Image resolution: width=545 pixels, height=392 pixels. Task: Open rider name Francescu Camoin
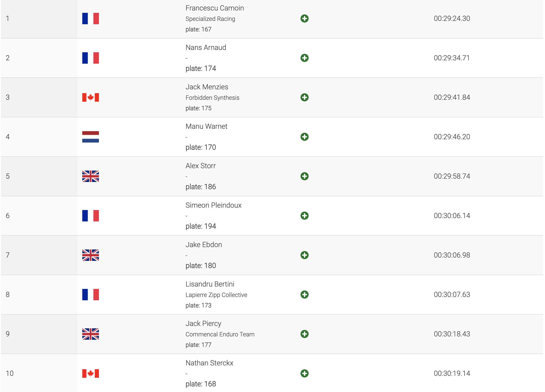(214, 8)
